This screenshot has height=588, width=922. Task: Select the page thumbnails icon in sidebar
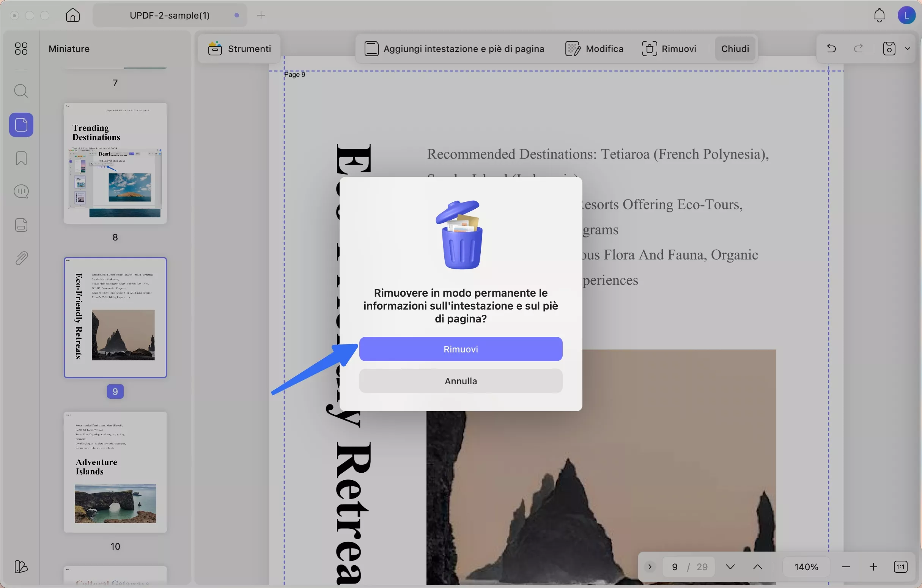point(21,125)
